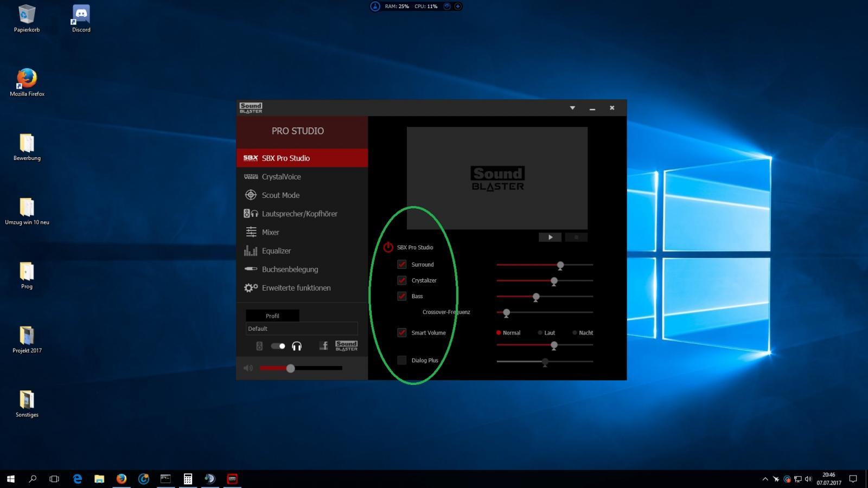Screen dimensions: 868x488
Task: Open Scout Mode from the sidebar
Action: pyautogui.click(x=302, y=195)
